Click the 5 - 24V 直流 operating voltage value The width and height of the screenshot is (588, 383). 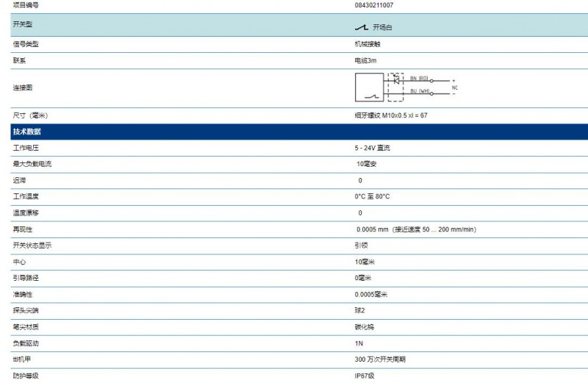(373, 148)
